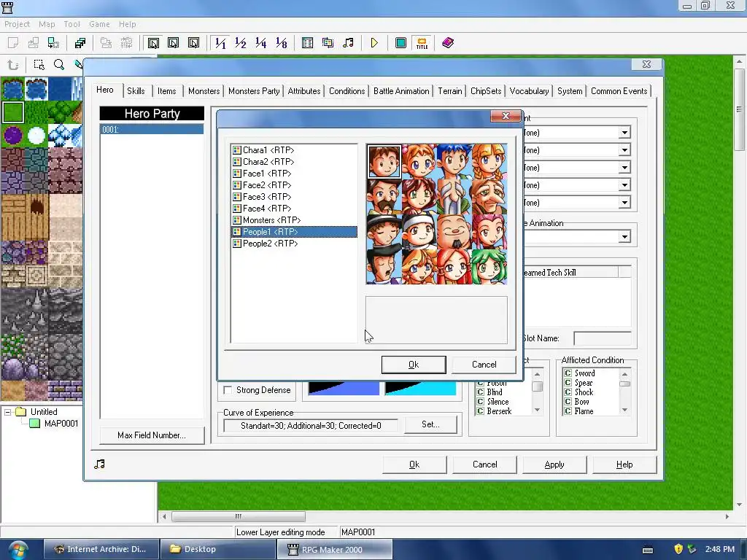Switch to the Skills tab
The image size is (747, 560).
[x=136, y=91]
